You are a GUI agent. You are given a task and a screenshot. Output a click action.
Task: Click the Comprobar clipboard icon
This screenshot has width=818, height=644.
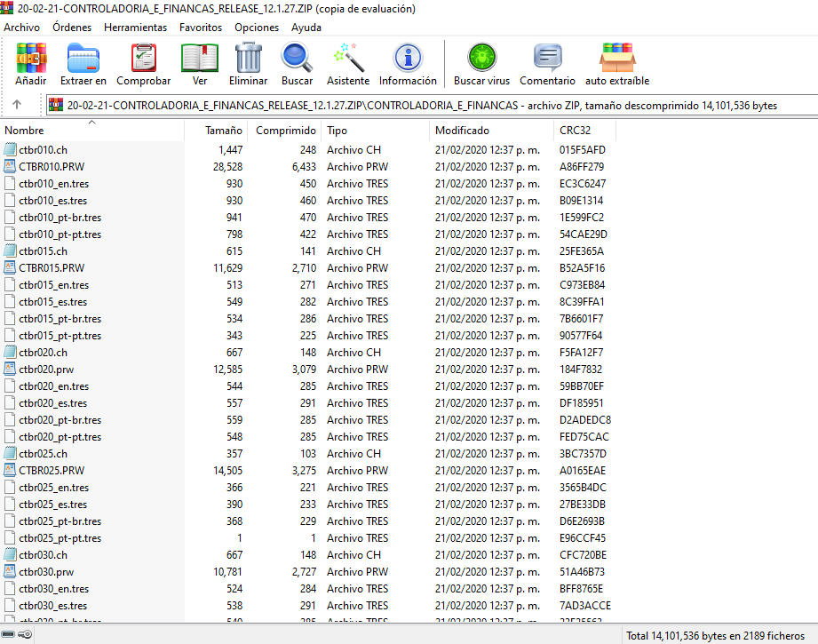point(144,58)
